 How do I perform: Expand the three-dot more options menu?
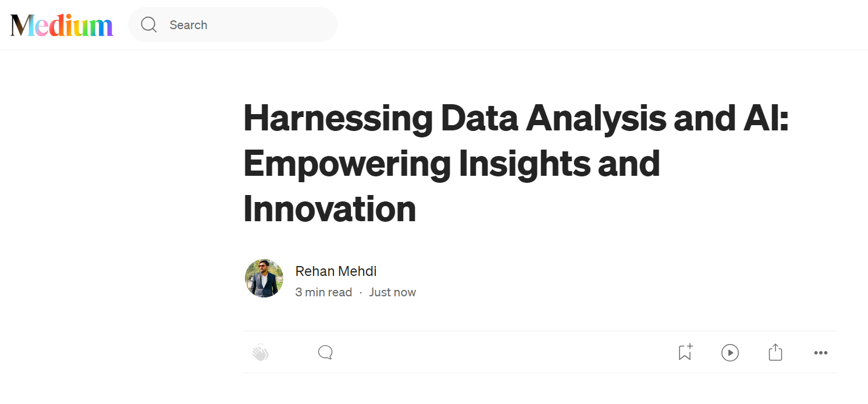click(821, 353)
